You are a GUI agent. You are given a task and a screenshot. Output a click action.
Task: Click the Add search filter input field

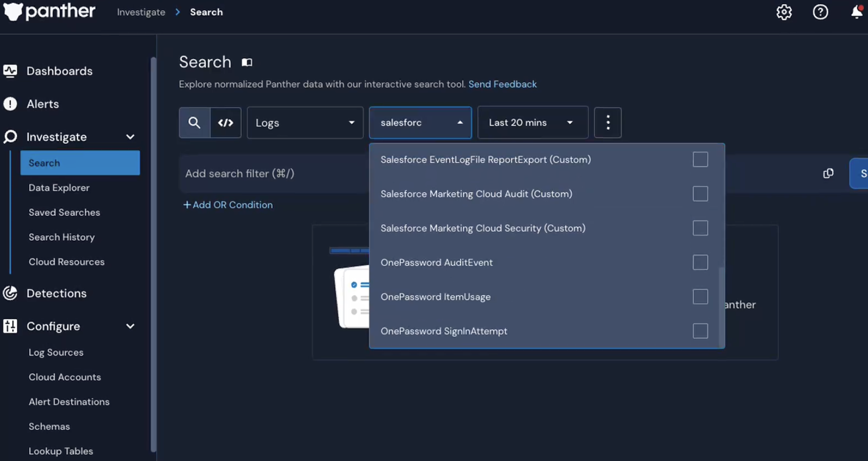point(273,174)
